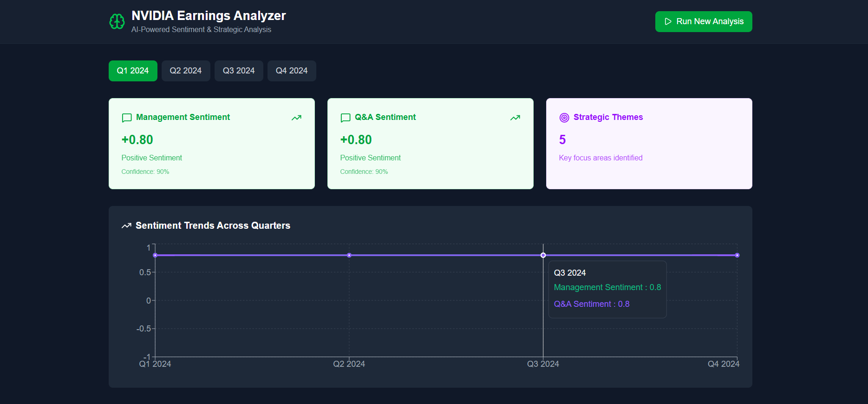Switch to the Q2 2024 tab
This screenshot has height=404, width=868.
(186, 71)
